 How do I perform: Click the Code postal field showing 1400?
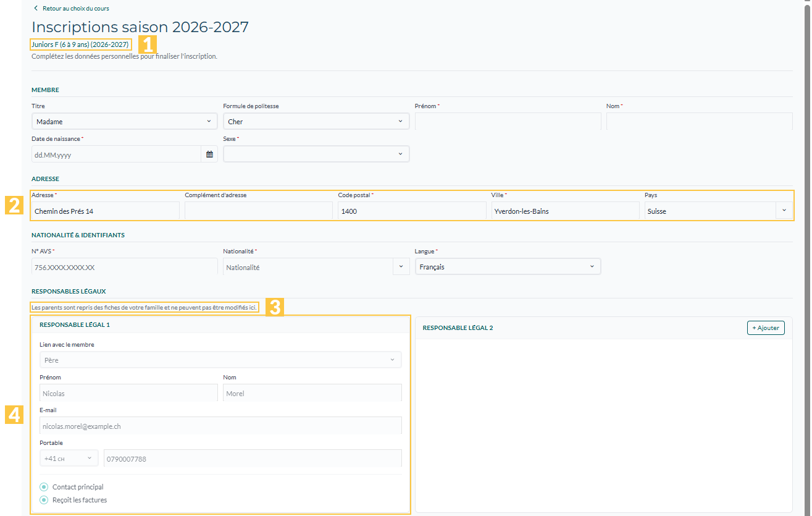(412, 211)
